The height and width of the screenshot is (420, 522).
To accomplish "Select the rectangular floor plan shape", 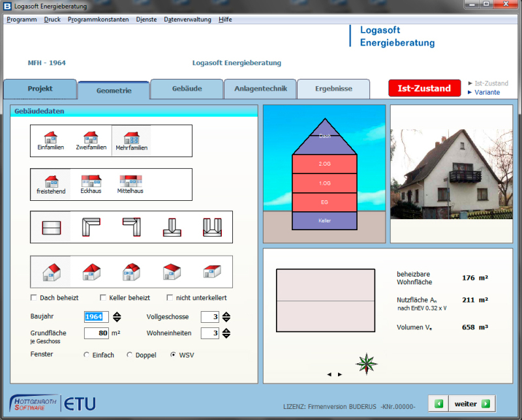I will point(52,228).
